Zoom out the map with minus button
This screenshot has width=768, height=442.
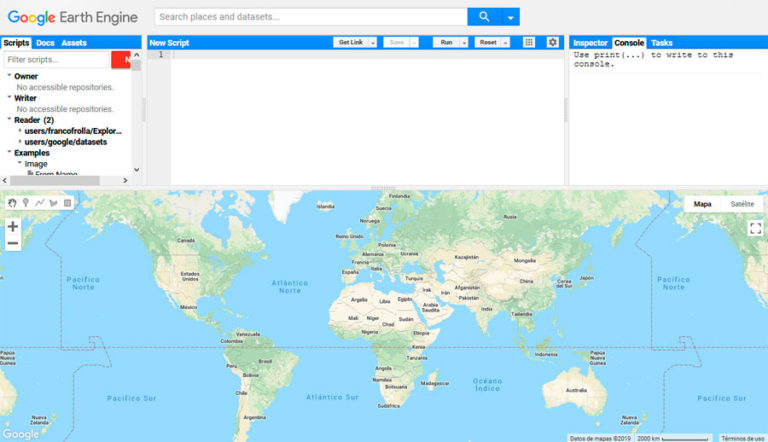(x=13, y=243)
